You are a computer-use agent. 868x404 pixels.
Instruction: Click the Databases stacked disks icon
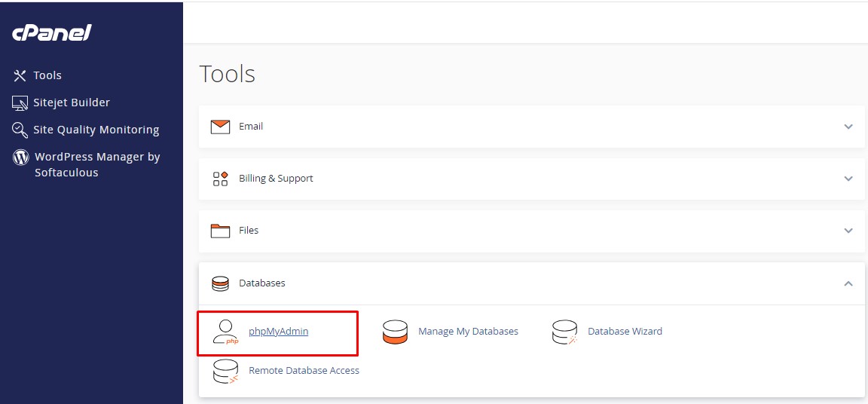220,283
